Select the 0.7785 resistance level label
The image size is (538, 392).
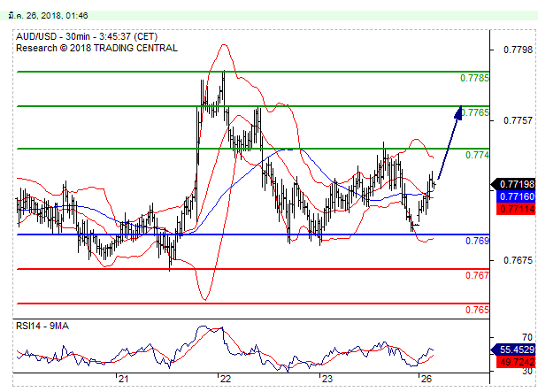[x=474, y=78]
